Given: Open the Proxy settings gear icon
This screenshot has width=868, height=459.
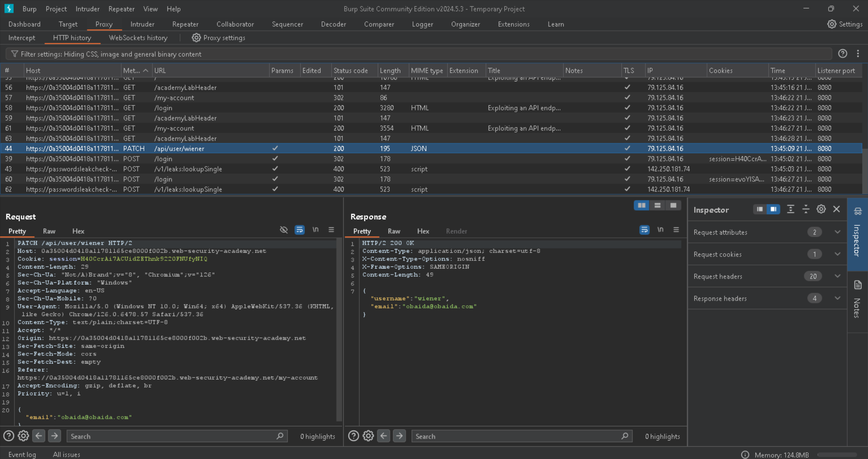Looking at the screenshot, I should (196, 38).
